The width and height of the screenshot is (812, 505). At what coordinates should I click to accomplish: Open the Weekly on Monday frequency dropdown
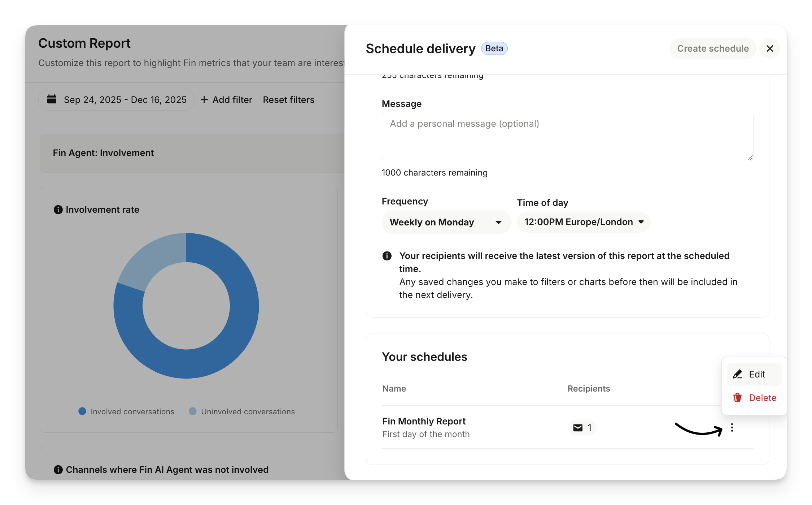446,222
